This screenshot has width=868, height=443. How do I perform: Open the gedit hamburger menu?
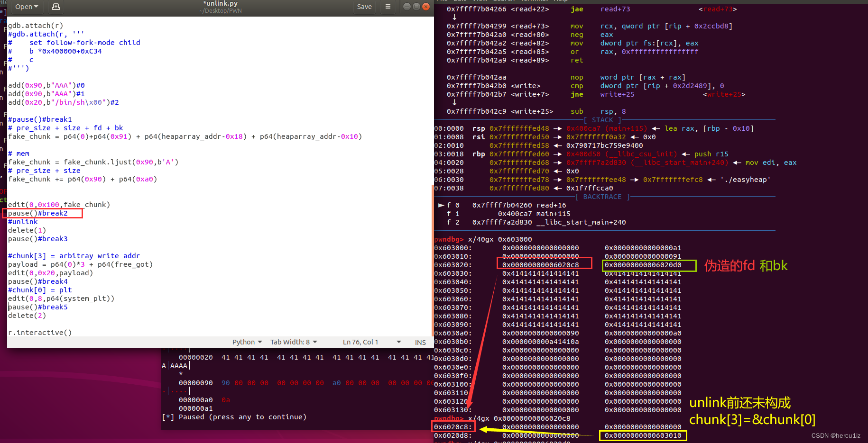coord(388,7)
